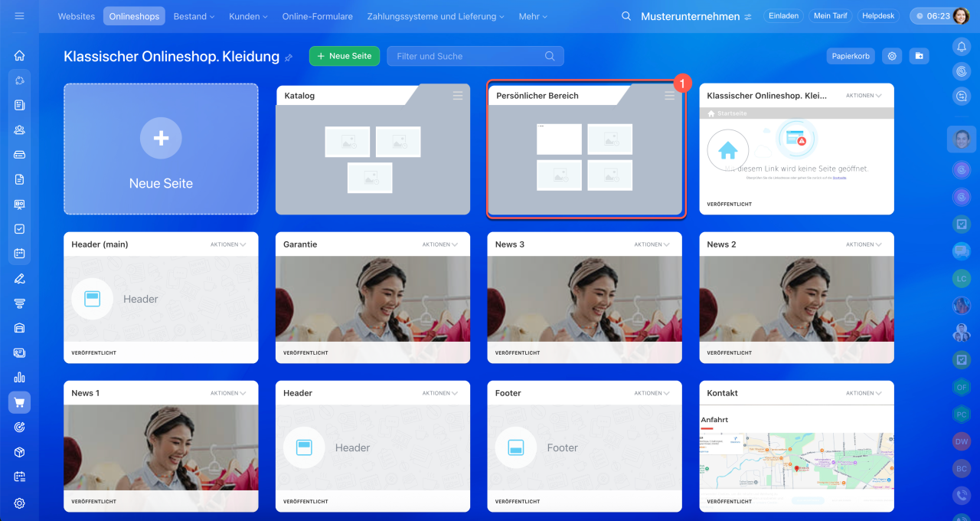Open Aktionen dropdown on Footer card
This screenshot has width=980, height=521.
[x=652, y=393]
